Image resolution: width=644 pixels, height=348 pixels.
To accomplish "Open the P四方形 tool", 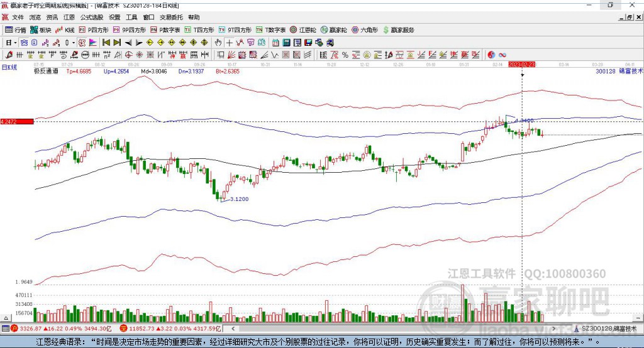I will pyautogui.click(x=94, y=30).
